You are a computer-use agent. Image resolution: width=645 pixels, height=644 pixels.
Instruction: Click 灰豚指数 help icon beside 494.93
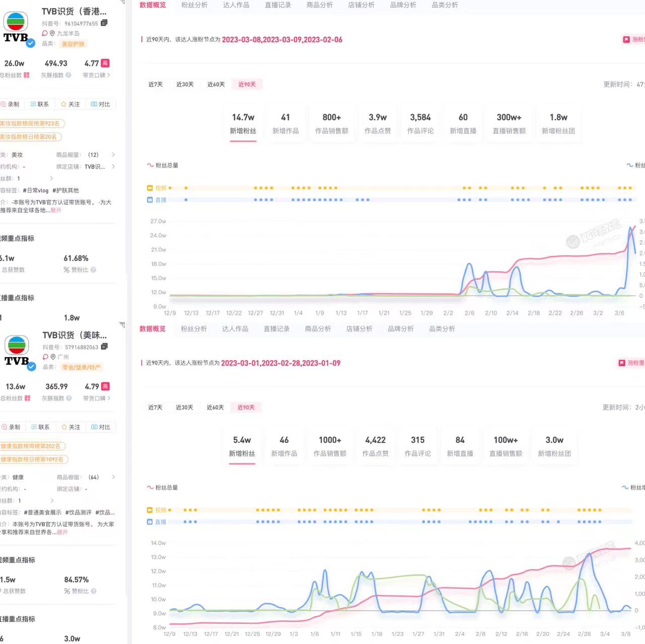(x=68, y=75)
